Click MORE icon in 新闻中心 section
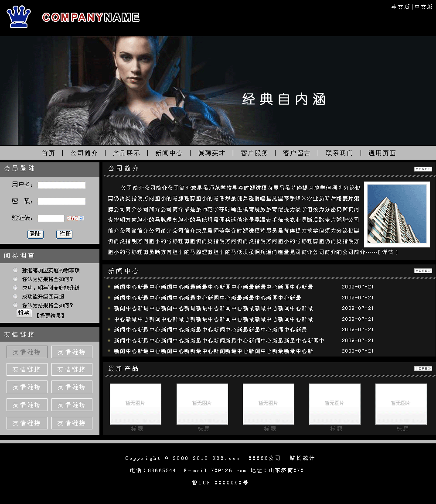436x504 pixels. pyautogui.click(x=422, y=271)
